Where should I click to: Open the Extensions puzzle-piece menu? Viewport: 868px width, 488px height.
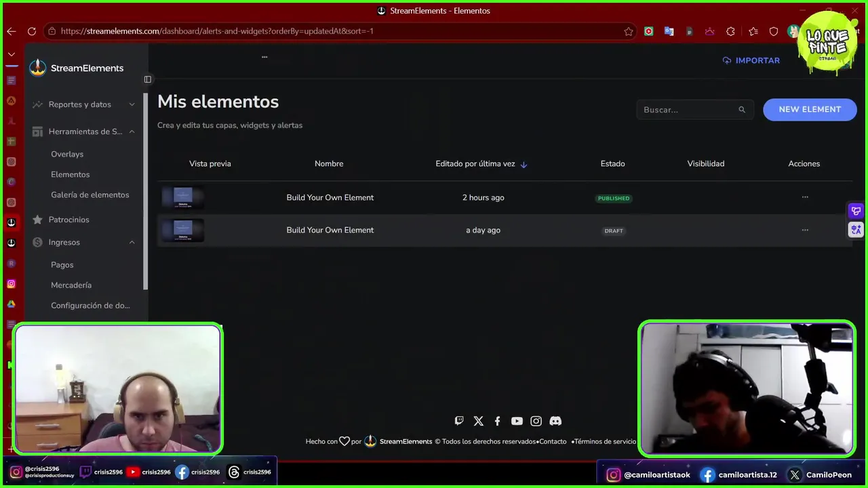[730, 31]
